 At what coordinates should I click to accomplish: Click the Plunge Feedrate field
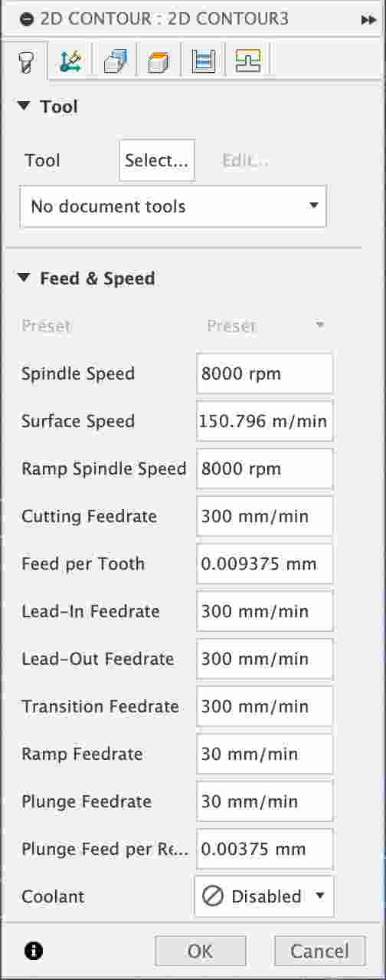tap(265, 801)
